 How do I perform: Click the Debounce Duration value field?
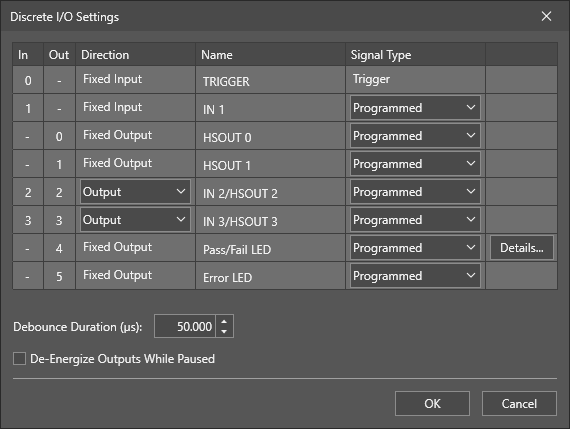[185, 326]
